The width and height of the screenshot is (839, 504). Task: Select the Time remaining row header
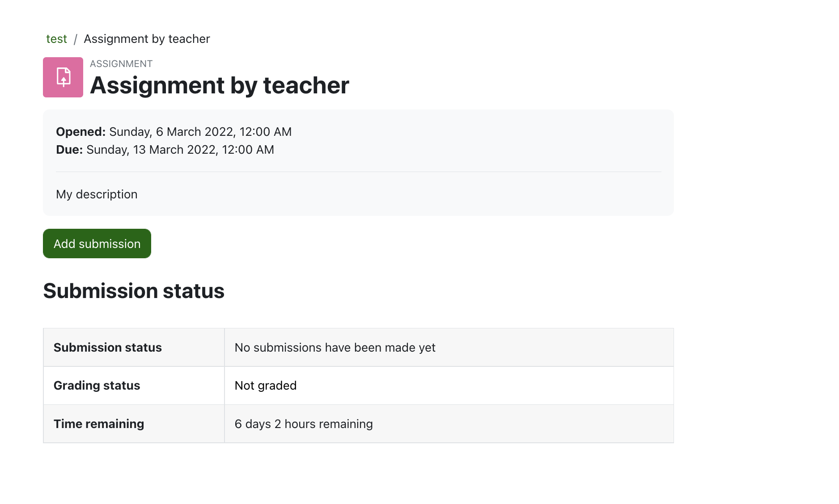[134, 424]
